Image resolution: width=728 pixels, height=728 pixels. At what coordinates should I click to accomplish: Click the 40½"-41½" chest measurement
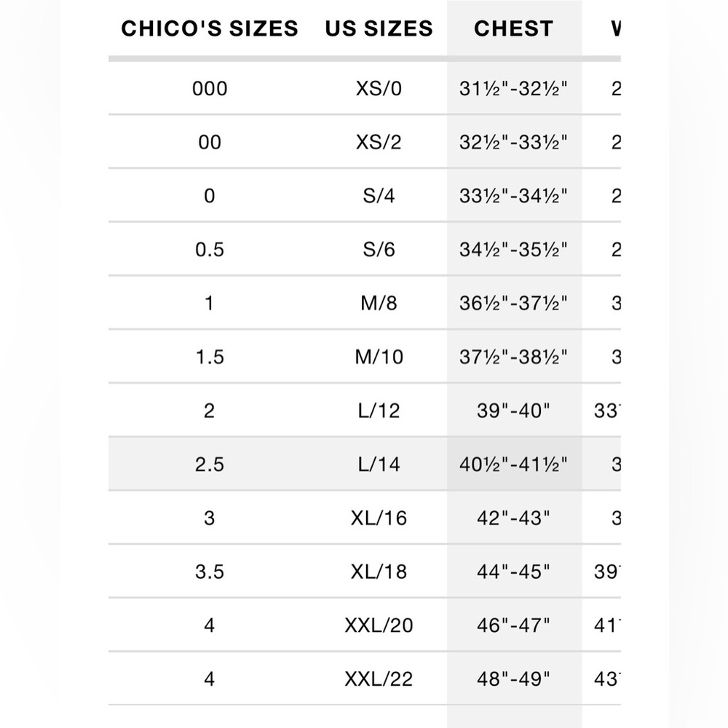(x=513, y=464)
